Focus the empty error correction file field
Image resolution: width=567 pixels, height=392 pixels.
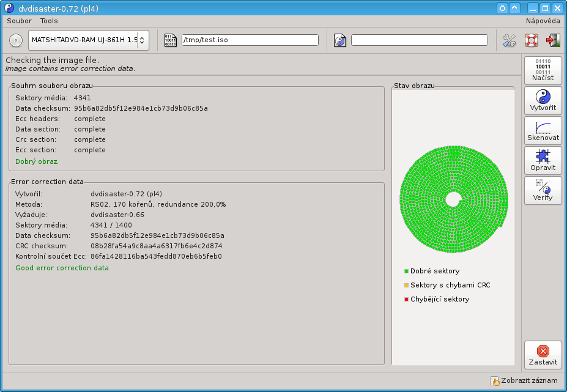(420, 40)
